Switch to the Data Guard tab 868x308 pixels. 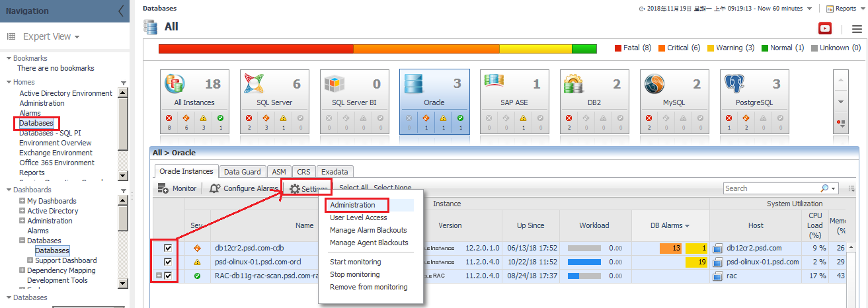click(242, 171)
